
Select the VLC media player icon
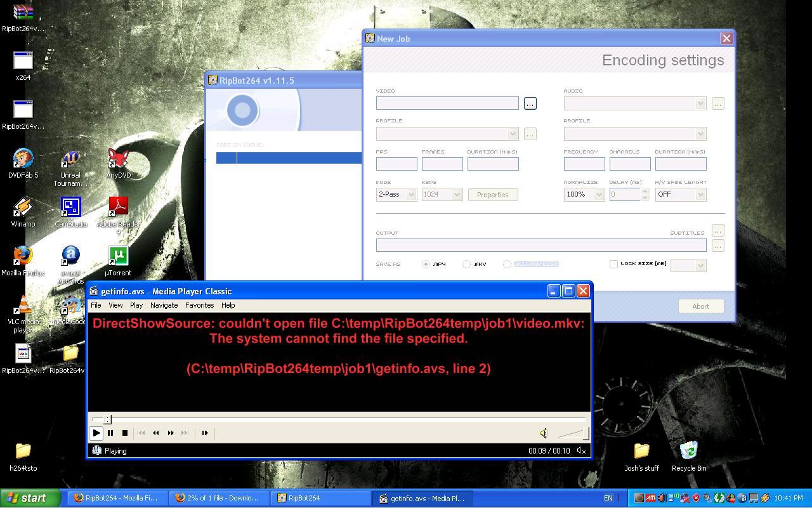[x=23, y=314]
